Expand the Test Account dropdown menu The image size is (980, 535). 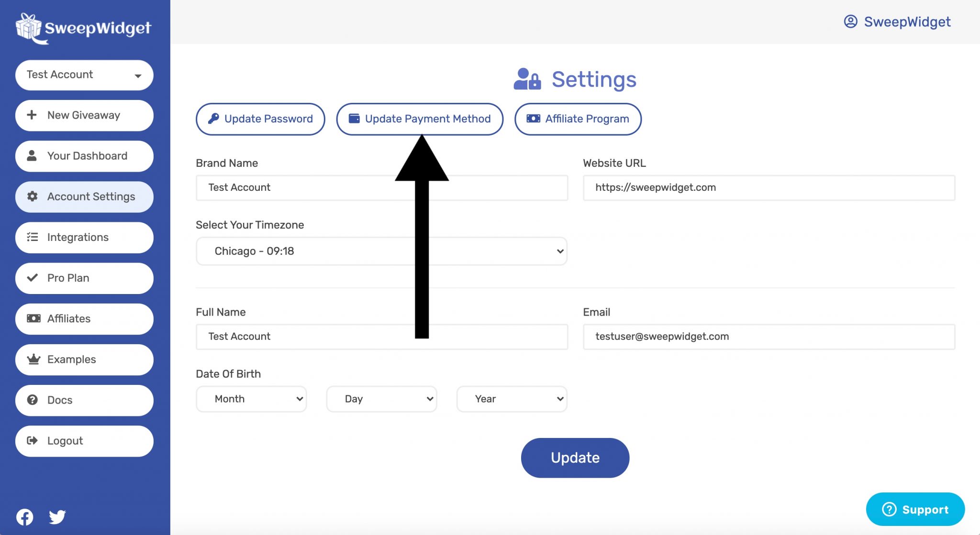(83, 75)
